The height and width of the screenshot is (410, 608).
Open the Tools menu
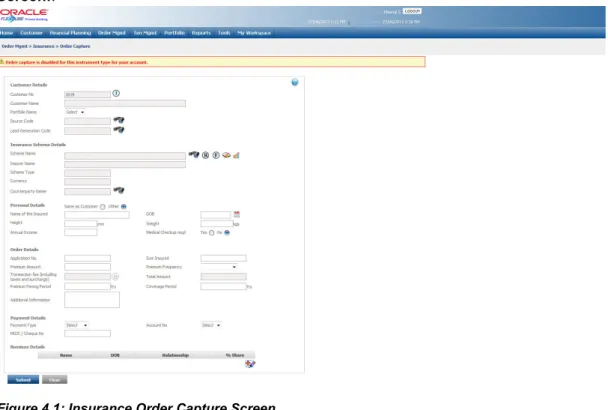(x=224, y=33)
